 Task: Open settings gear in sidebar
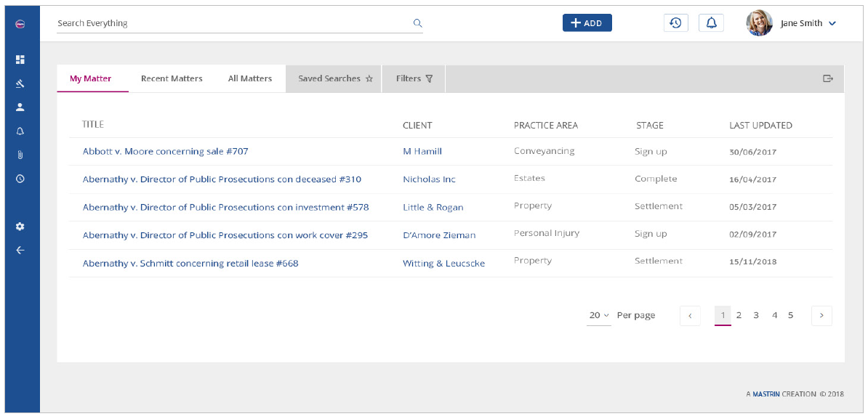click(x=20, y=227)
